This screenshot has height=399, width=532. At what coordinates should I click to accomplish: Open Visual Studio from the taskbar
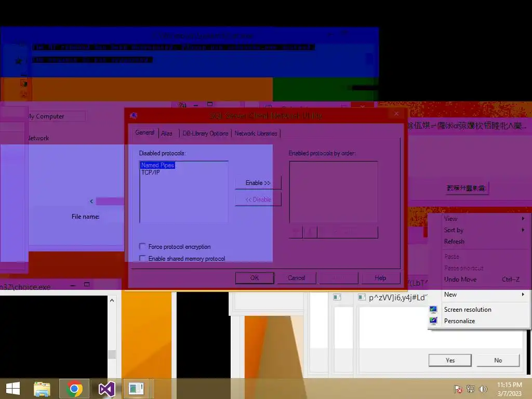pos(107,389)
